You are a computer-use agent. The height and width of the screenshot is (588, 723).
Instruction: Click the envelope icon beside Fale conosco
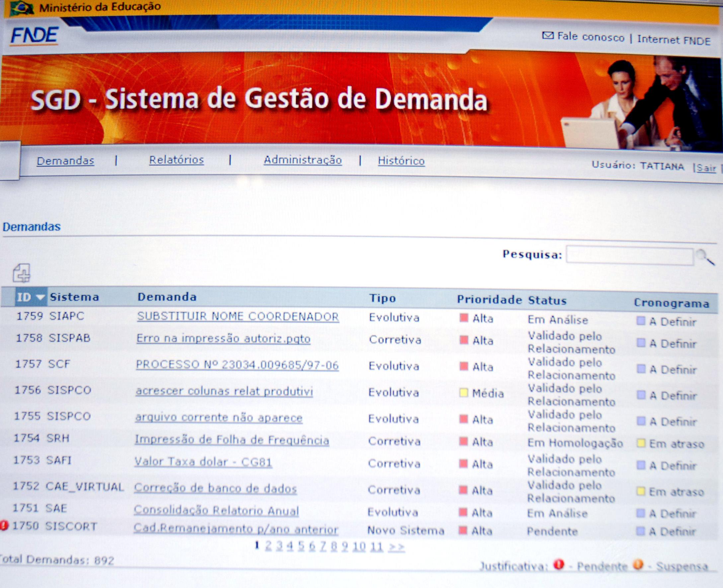point(548,36)
